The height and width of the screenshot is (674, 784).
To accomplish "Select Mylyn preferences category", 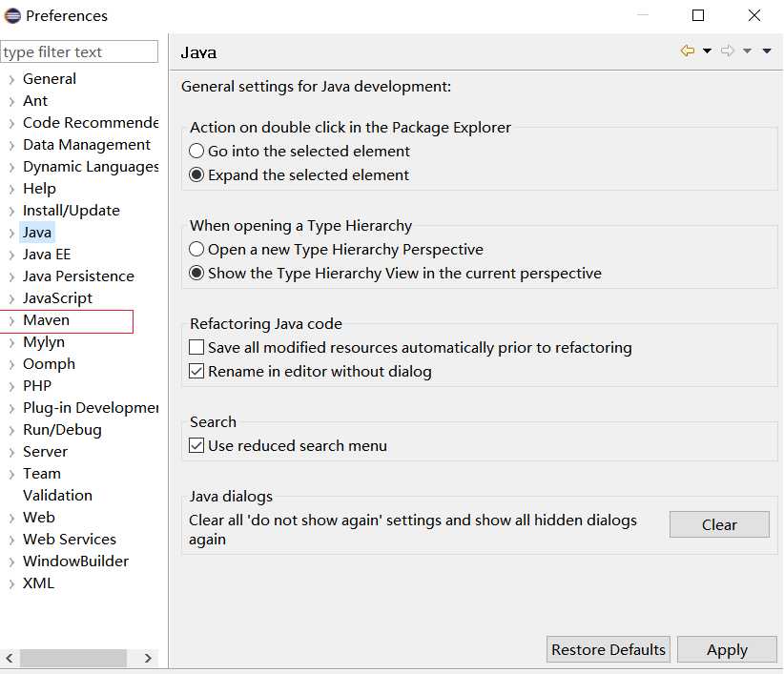I will pos(44,341).
